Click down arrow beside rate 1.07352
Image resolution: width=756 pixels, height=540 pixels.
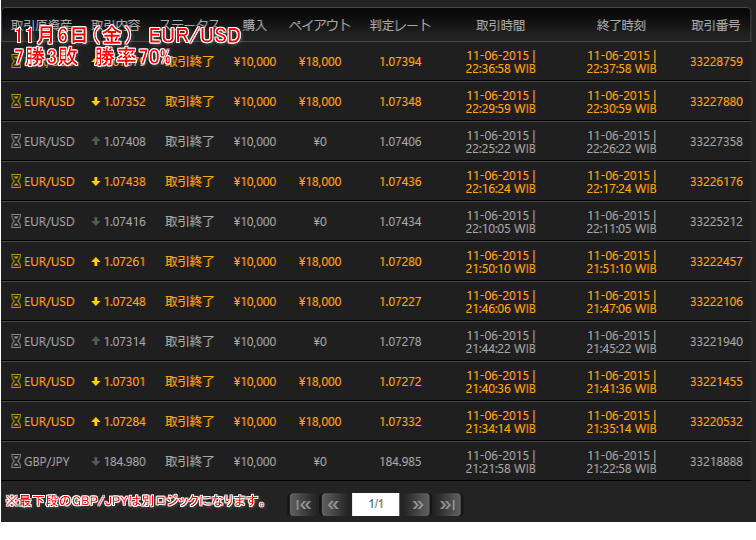coord(95,102)
